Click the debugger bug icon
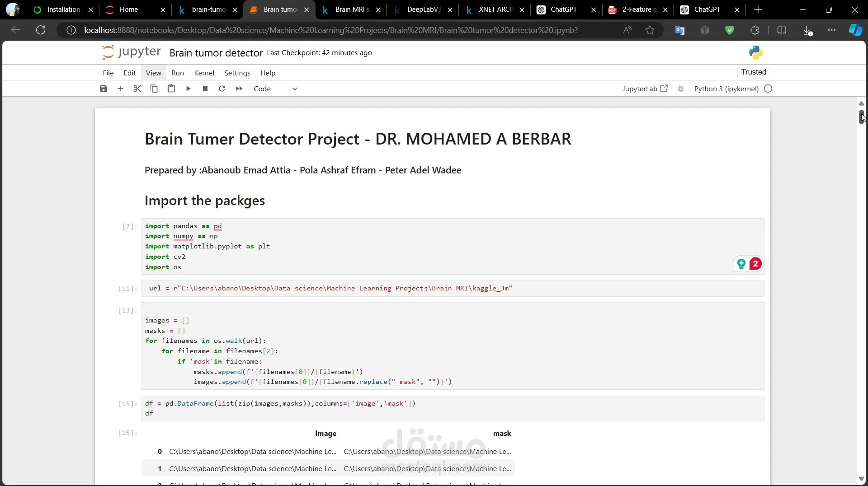The height and width of the screenshot is (486, 868). (x=681, y=89)
